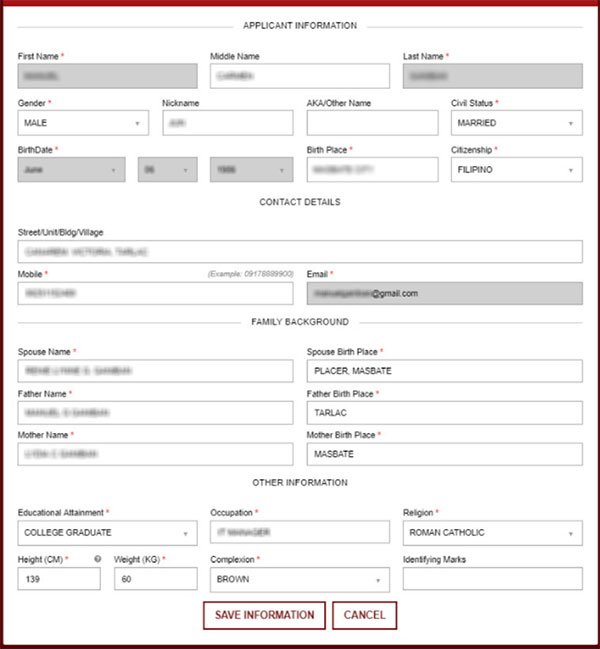
Task: Open the Religion dropdown
Action: (492, 533)
